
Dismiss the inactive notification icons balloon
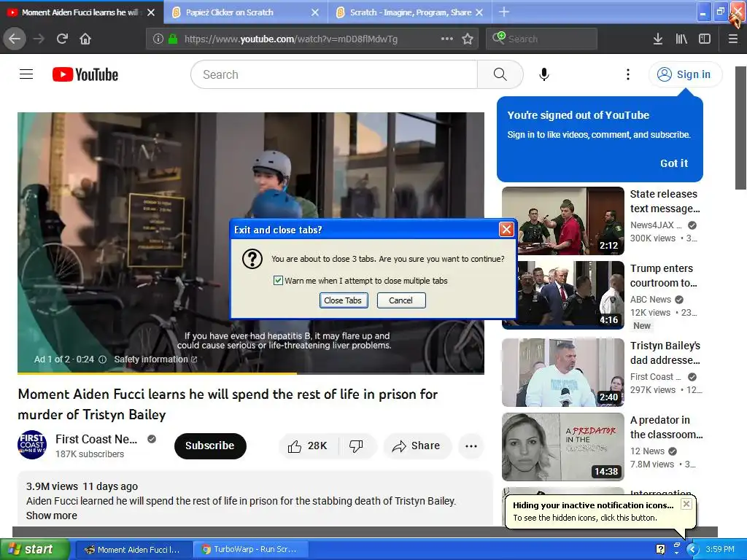point(686,504)
